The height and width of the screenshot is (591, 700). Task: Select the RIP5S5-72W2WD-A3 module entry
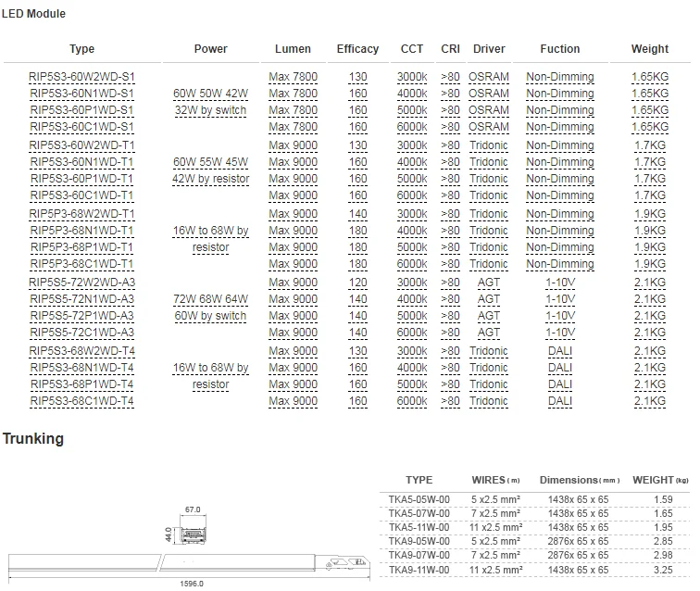(x=81, y=283)
